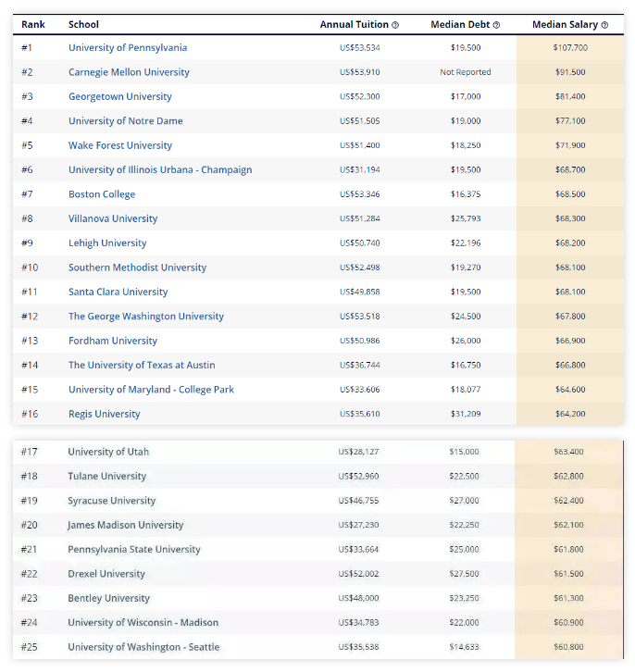Click tuition value US$53,534
The height and width of the screenshot is (672, 635).
[x=360, y=47]
